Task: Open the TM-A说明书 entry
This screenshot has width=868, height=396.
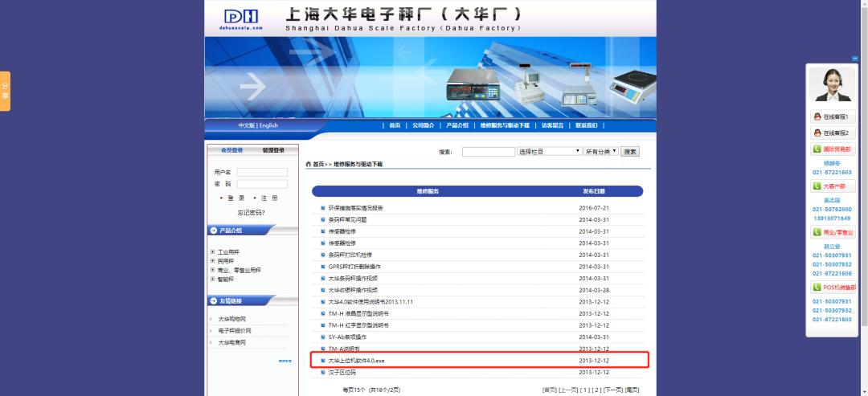Action: pyautogui.click(x=344, y=349)
